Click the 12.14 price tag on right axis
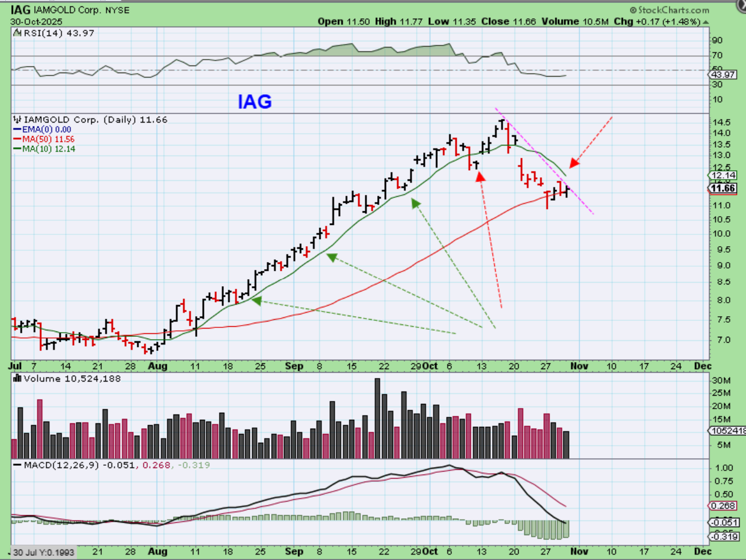The height and width of the screenshot is (560, 746). (721, 175)
